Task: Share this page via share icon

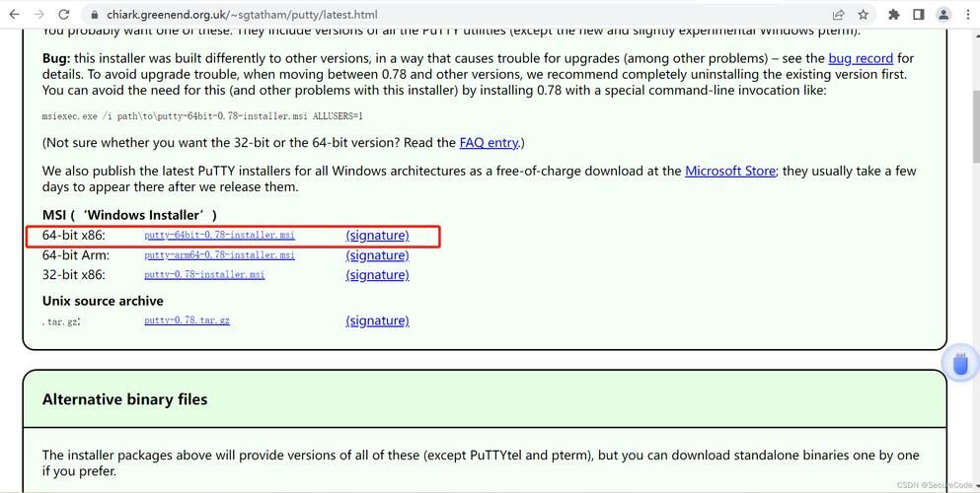Action: click(x=838, y=15)
